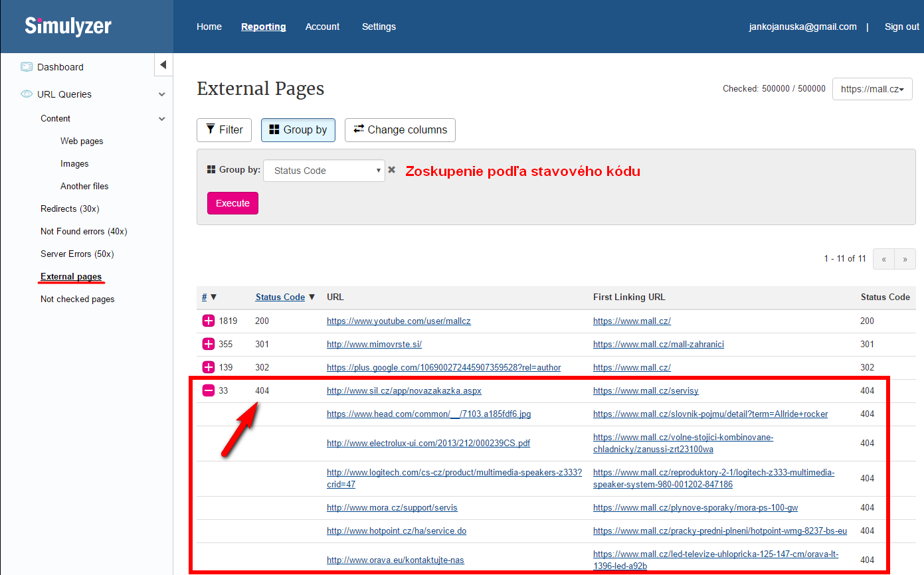Click the Group by button

pyautogui.click(x=298, y=129)
